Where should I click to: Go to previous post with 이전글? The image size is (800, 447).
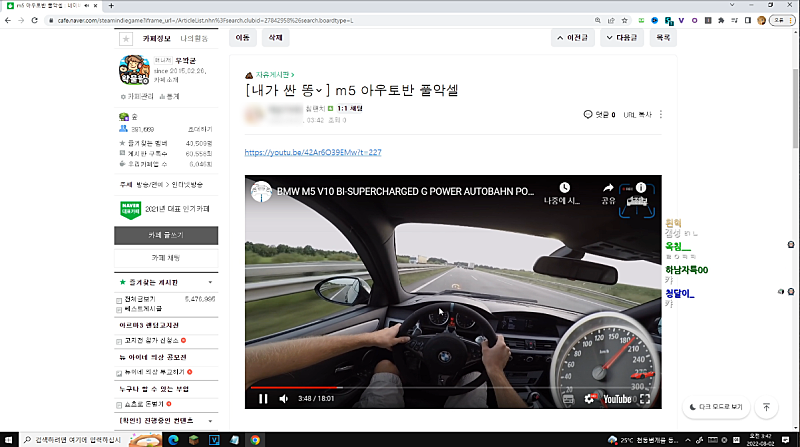[572, 38]
